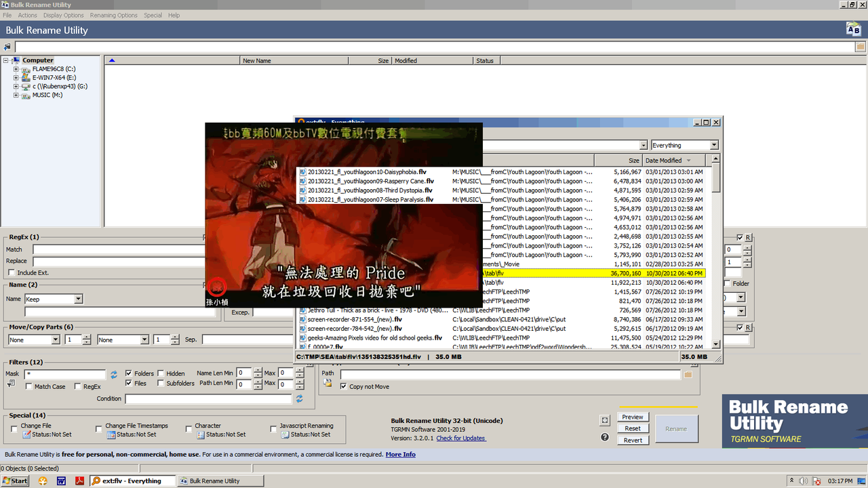The width and height of the screenshot is (868, 488).
Task: Open the Actions menu
Action: pos(27,15)
